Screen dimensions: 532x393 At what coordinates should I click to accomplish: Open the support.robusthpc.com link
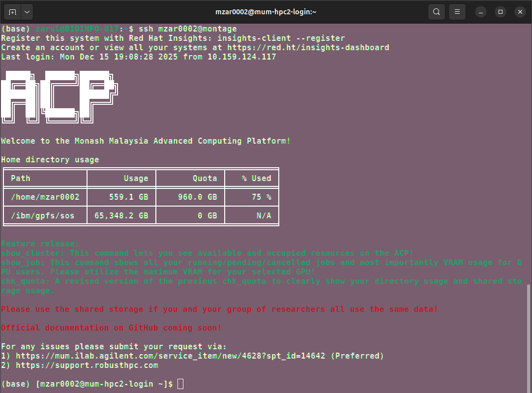87,365
